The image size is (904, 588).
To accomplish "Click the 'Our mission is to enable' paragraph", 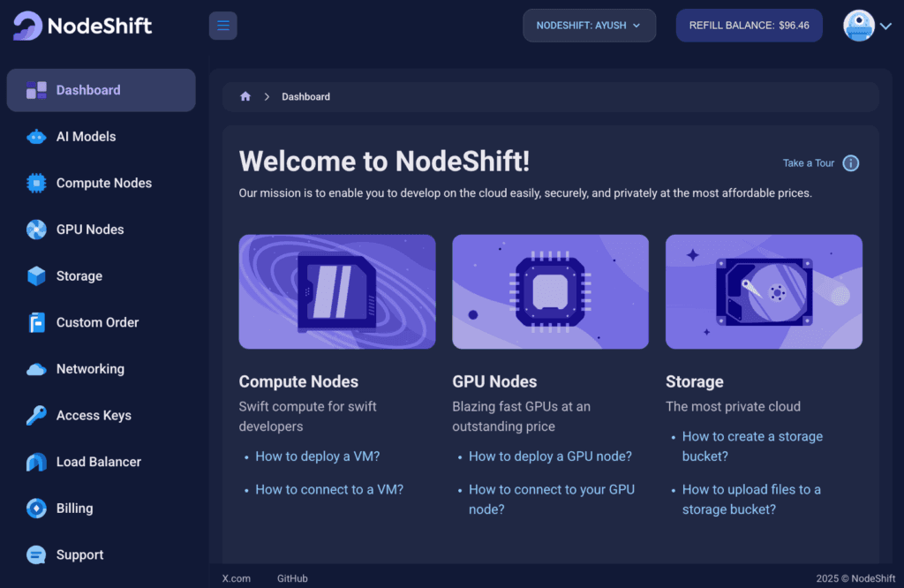I will click(x=525, y=193).
